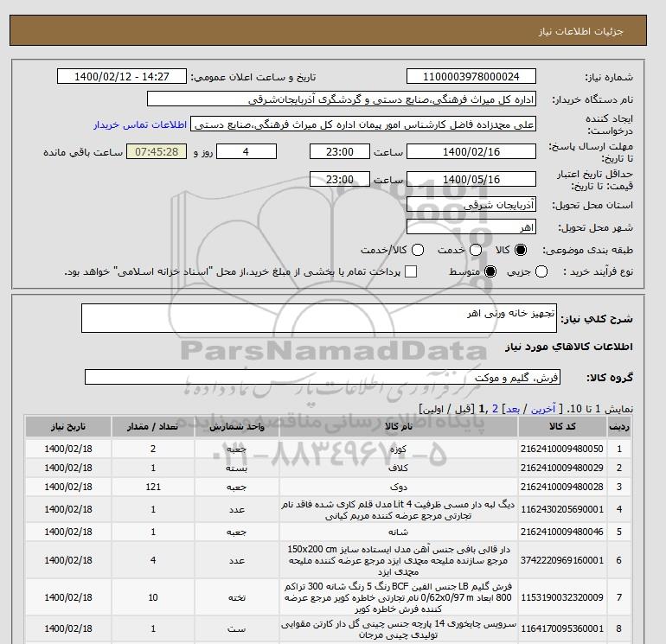Click the بعد pagination link
This screenshot has width=666, height=644.
point(513,409)
